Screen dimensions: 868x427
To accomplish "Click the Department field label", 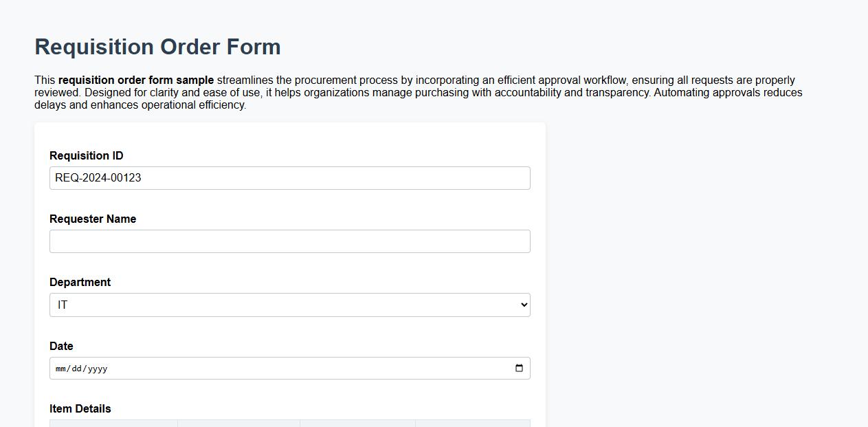I will coord(80,282).
